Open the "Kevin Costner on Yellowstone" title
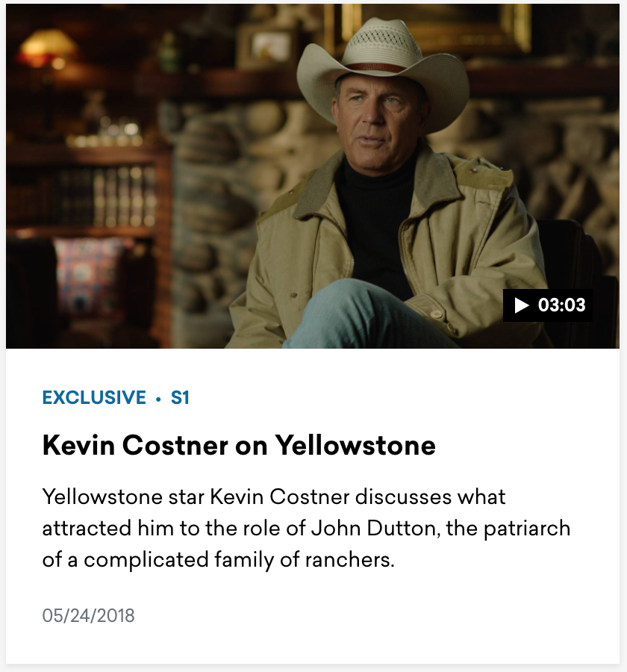 tap(239, 445)
